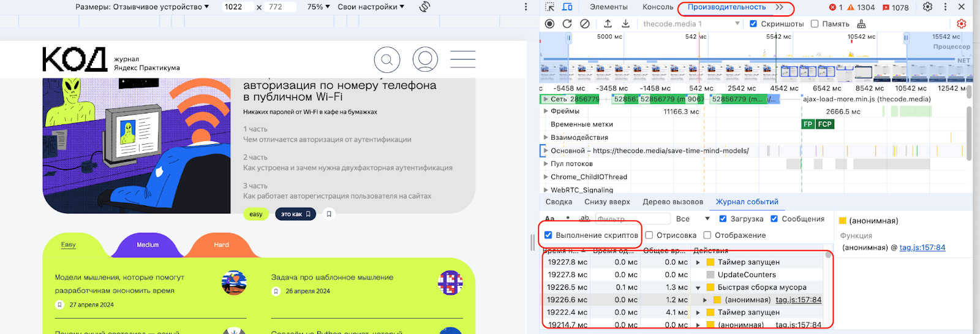Start recording performance profile

[549, 23]
